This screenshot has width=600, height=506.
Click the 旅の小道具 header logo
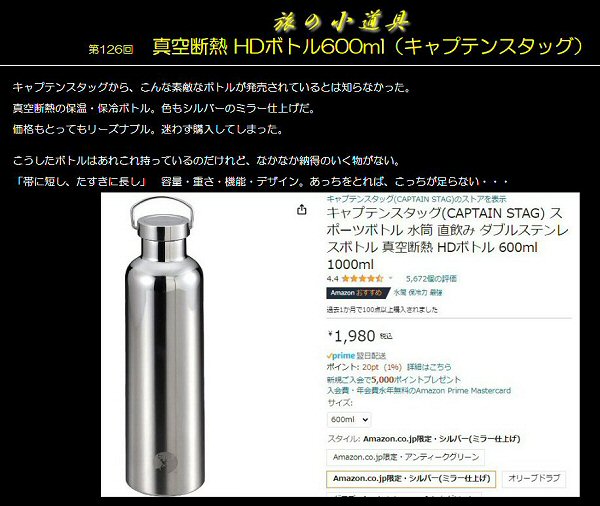tap(341, 21)
